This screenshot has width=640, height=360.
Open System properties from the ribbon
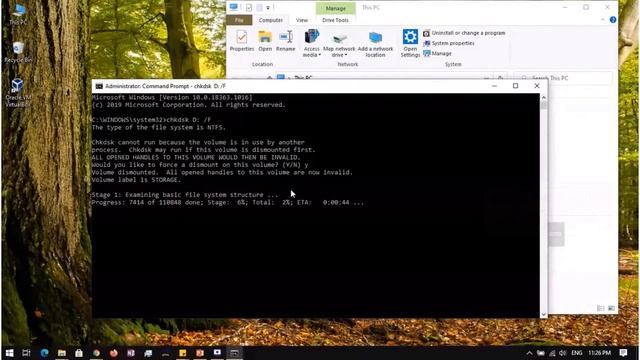(x=449, y=43)
